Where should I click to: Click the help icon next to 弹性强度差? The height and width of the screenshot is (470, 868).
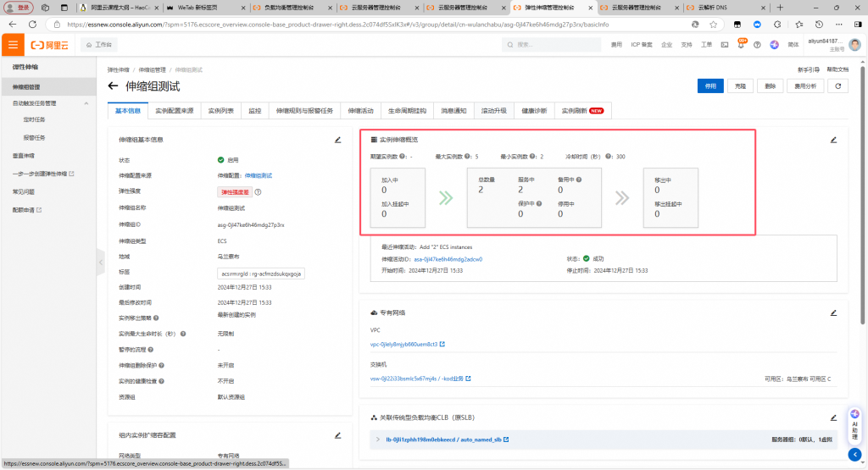click(x=258, y=192)
